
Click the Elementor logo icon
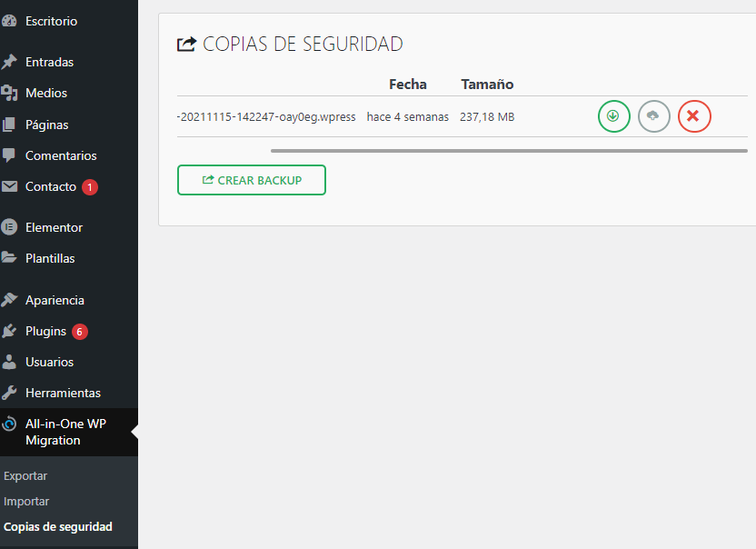point(9,227)
